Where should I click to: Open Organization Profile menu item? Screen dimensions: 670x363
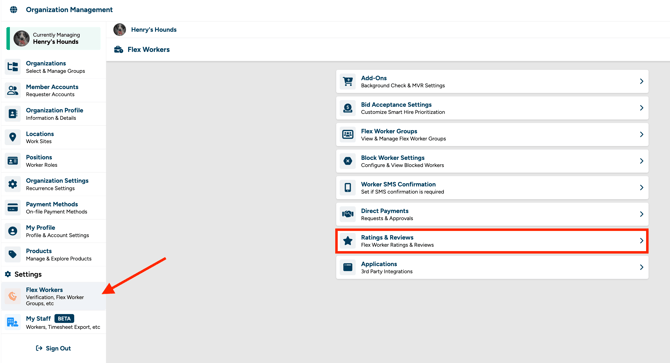coord(53,114)
